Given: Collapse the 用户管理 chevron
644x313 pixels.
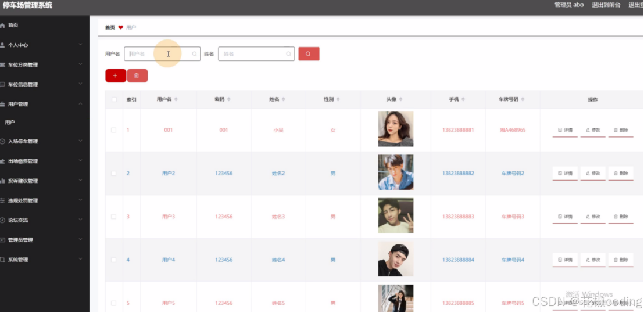Looking at the screenshot, I should tap(80, 103).
